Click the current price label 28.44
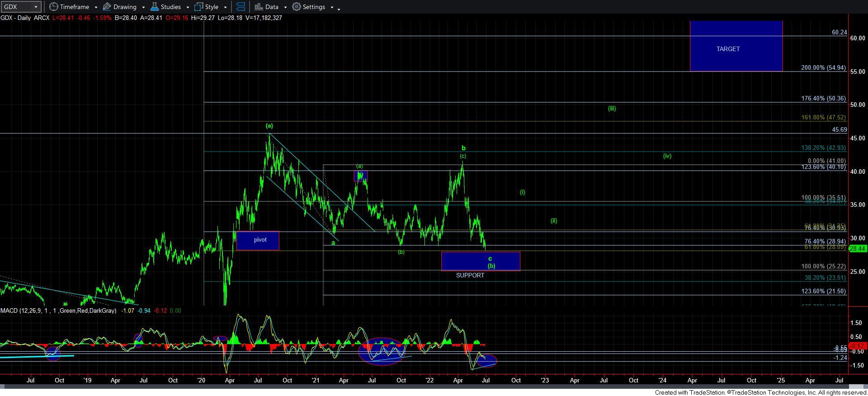Image resolution: width=868 pixels, height=396 pixels. (x=858, y=248)
